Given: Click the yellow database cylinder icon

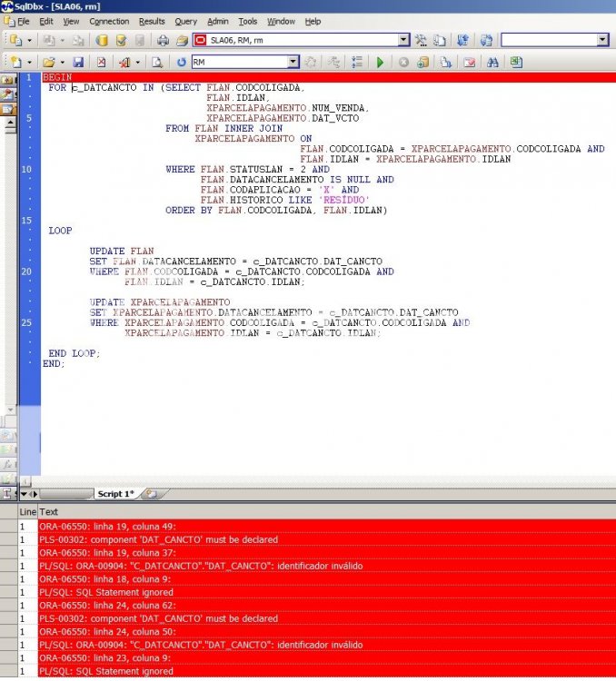Looking at the screenshot, I should [102, 40].
